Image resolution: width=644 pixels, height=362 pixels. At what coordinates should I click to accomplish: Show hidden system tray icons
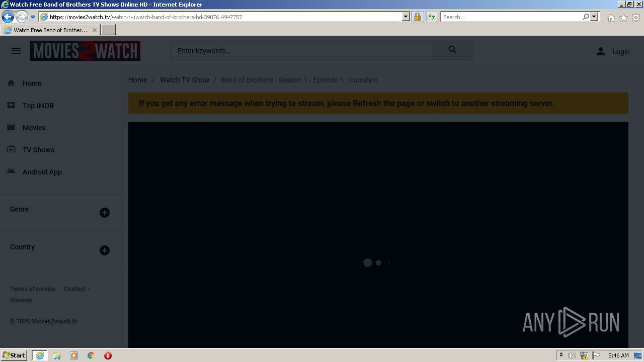point(561,355)
